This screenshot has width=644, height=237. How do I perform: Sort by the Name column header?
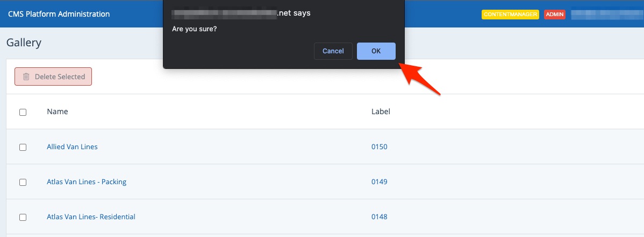point(57,111)
